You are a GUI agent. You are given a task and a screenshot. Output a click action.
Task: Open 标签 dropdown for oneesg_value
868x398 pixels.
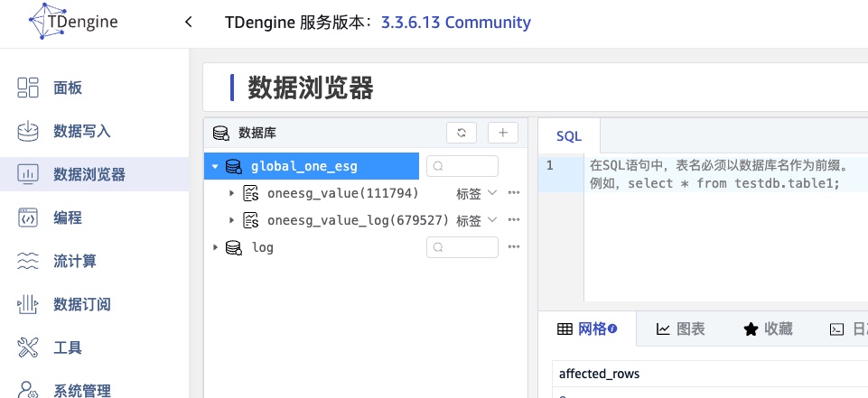(476, 193)
